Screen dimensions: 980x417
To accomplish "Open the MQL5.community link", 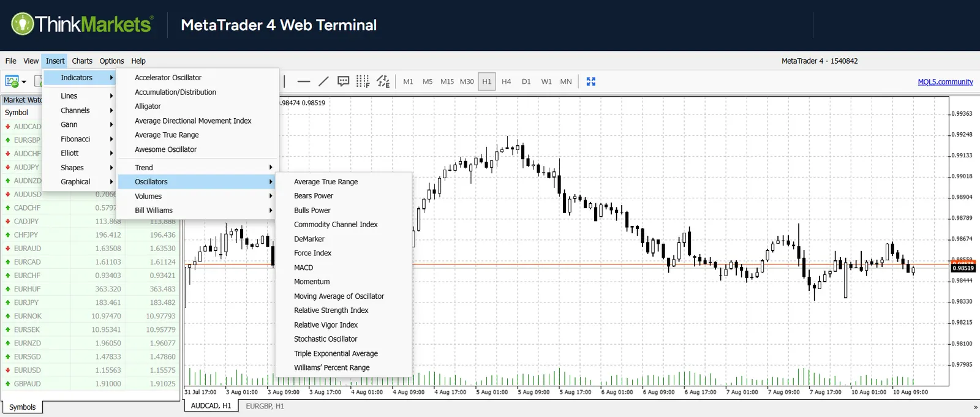I will click(x=945, y=82).
